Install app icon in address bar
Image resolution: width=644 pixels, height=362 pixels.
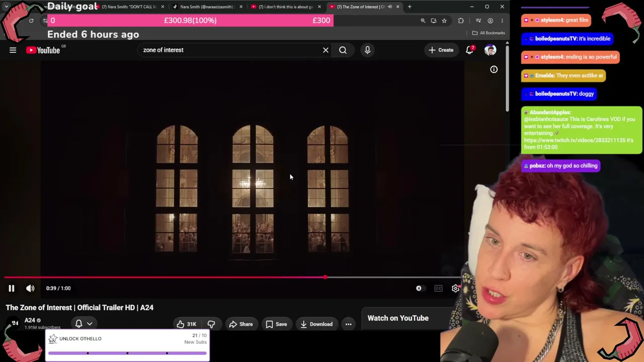point(433,21)
